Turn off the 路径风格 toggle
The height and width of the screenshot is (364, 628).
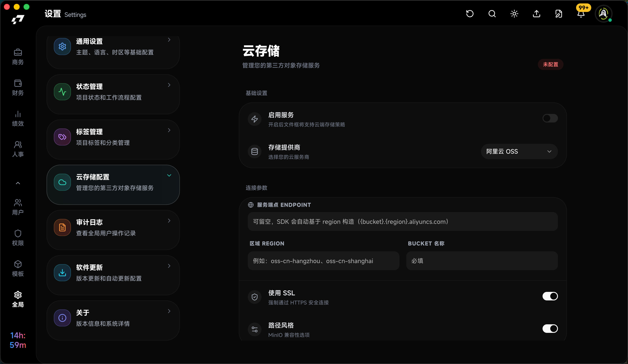coord(550,329)
